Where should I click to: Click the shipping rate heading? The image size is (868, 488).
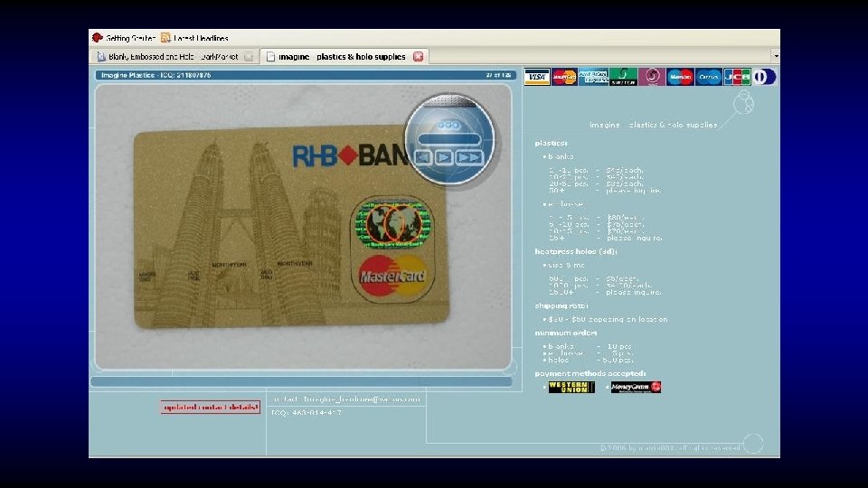click(561, 305)
